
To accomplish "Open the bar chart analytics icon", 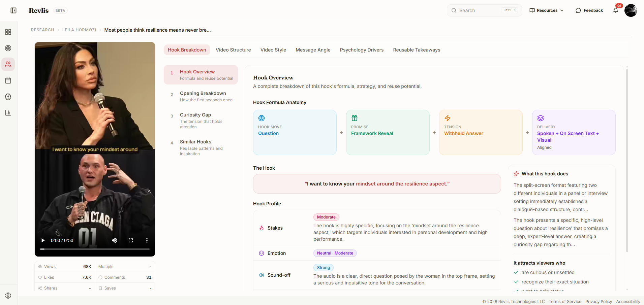I will tap(8, 113).
